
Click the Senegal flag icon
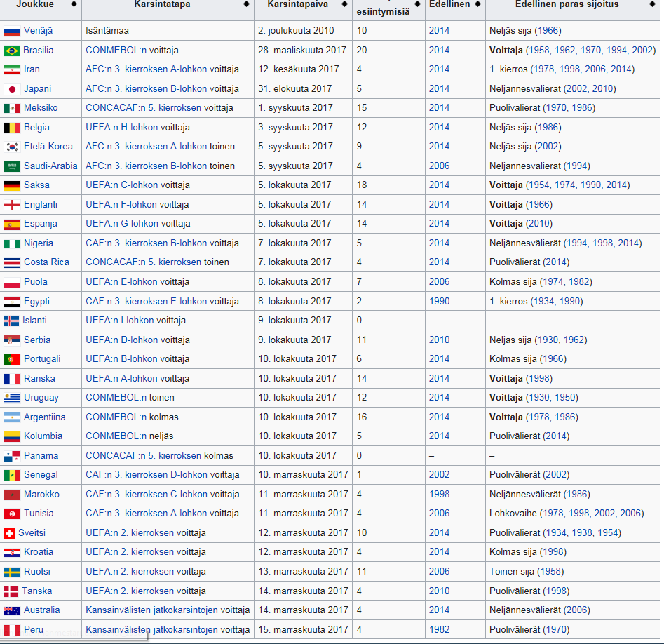point(12,475)
